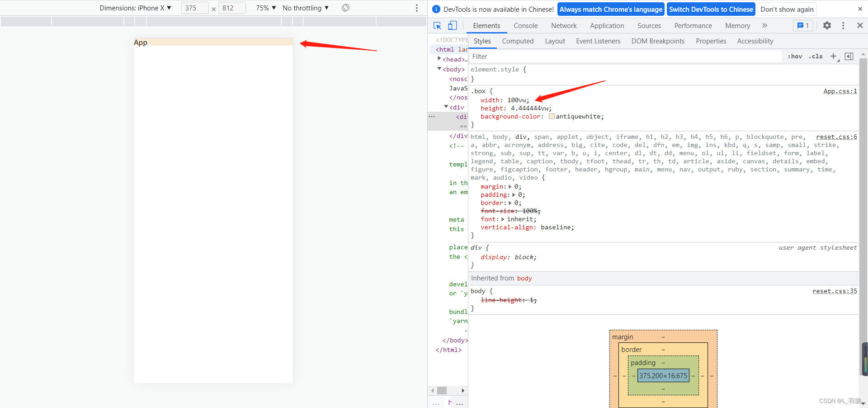Screen dimensions: 868x408
Task: Add a new style rule with the plus icon
Action: tap(834, 56)
